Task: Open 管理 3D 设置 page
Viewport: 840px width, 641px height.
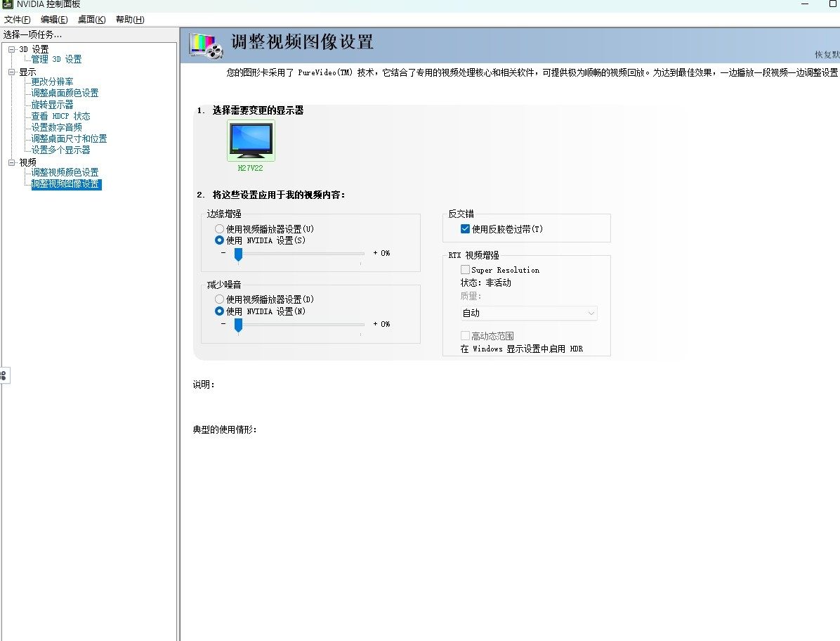Action: pos(56,60)
